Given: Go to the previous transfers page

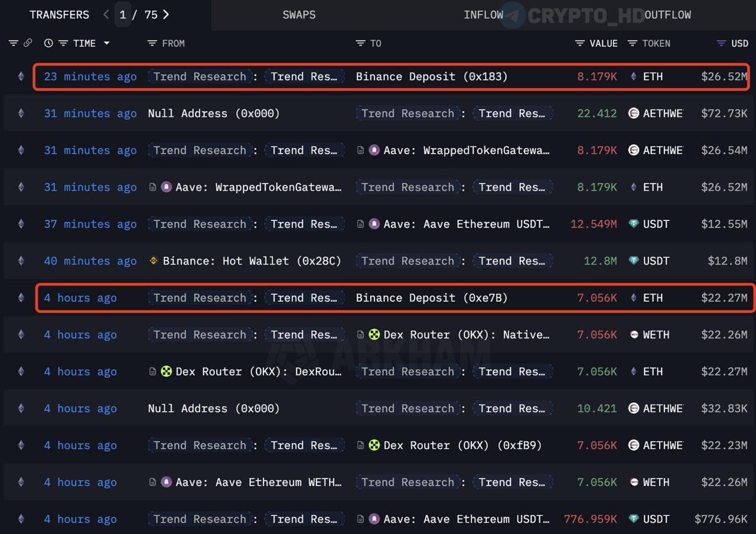Looking at the screenshot, I should [x=106, y=15].
